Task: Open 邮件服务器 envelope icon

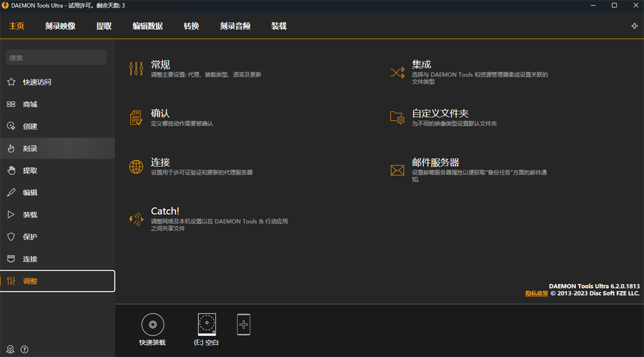Action: pos(397,170)
